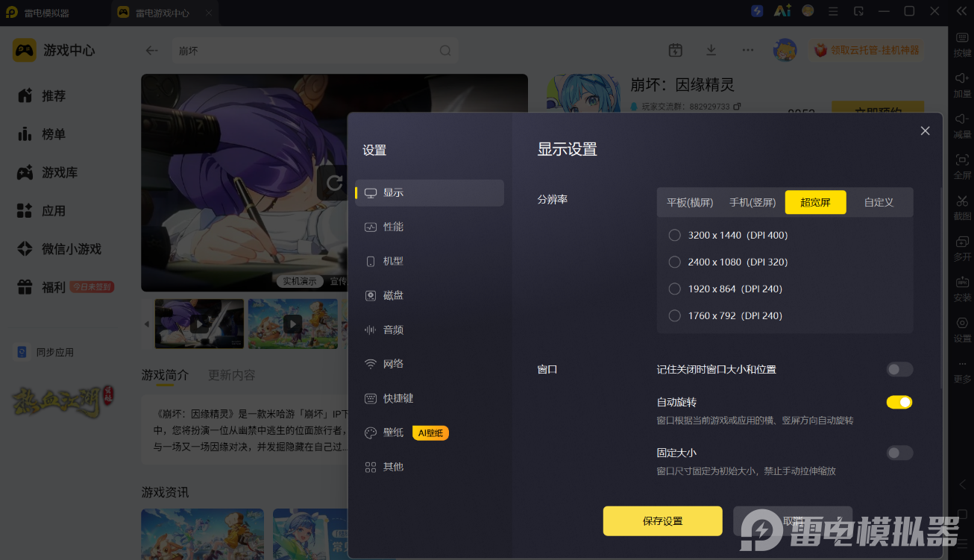This screenshot has height=560, width=974.
Task: Open the hamburger menu in the title bar
Action: (833, 11)
